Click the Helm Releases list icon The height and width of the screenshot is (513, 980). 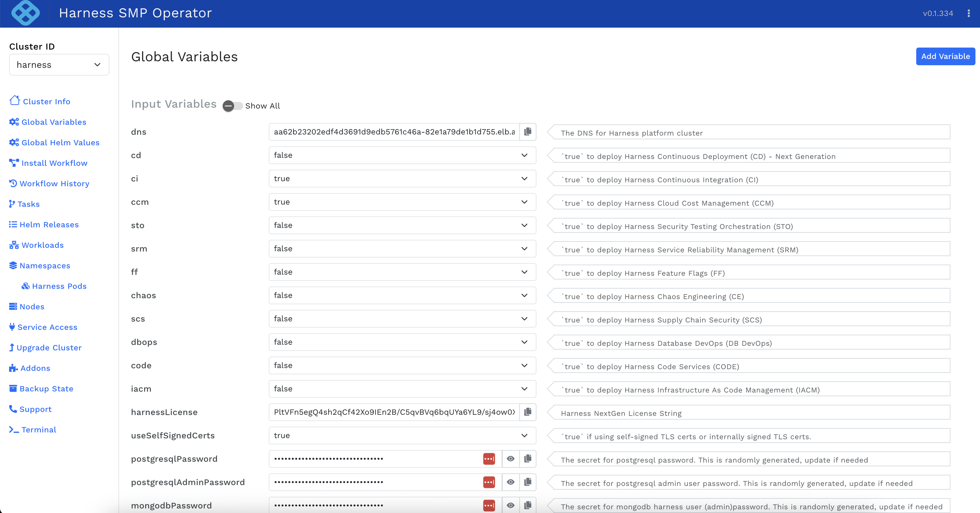(x=13, y=224)
